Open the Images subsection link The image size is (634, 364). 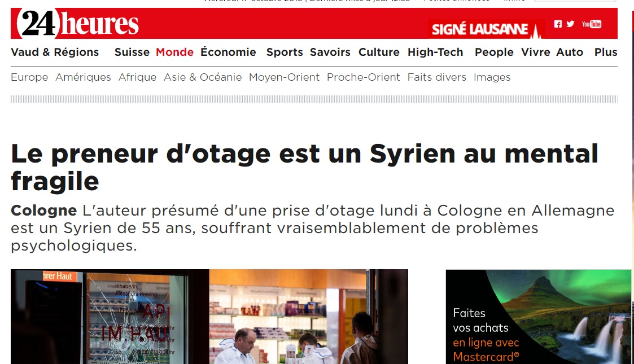point(492,77)
